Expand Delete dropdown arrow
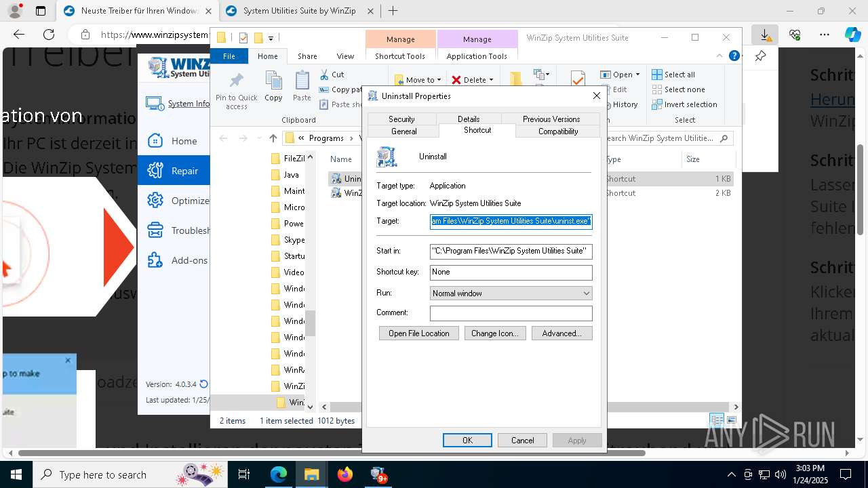The image size is (868, 488). (x=491, y=80)
